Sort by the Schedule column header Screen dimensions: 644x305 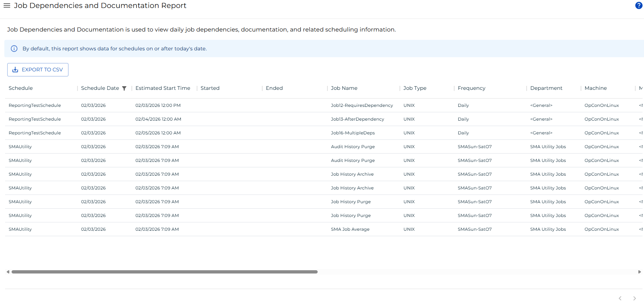[21, 88]
